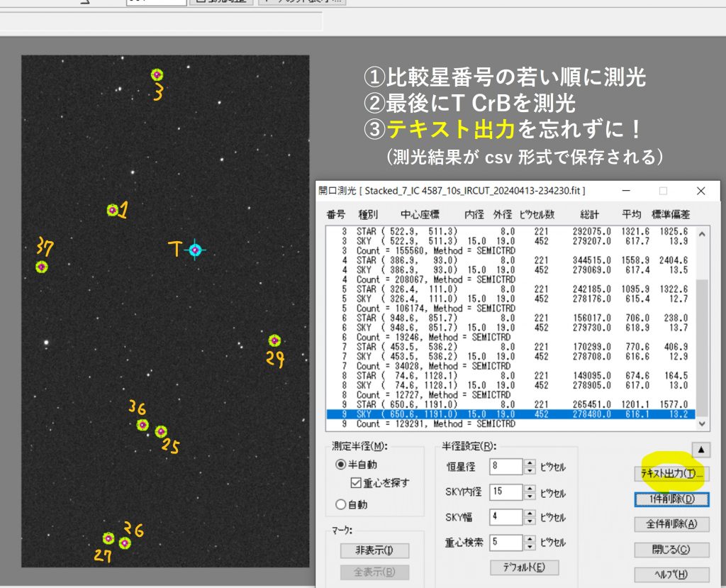This screenshot has height=588, width=726.
Task: Select row Count = 208067, Method = SEMICTRD
Action: [x=510, y=279]
